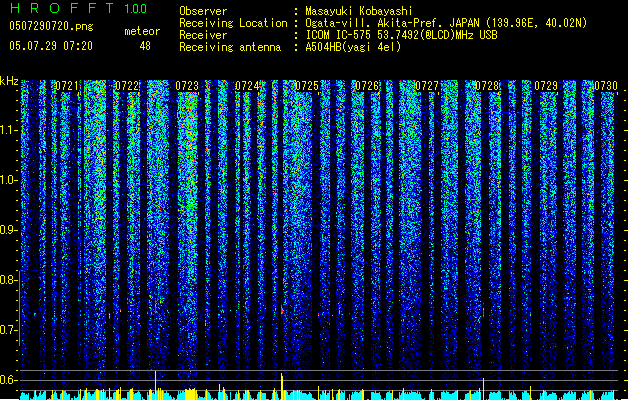629x400 pixels.
Task: Click the yellow power spike near 0728
Action: click(x=483, y=389)
